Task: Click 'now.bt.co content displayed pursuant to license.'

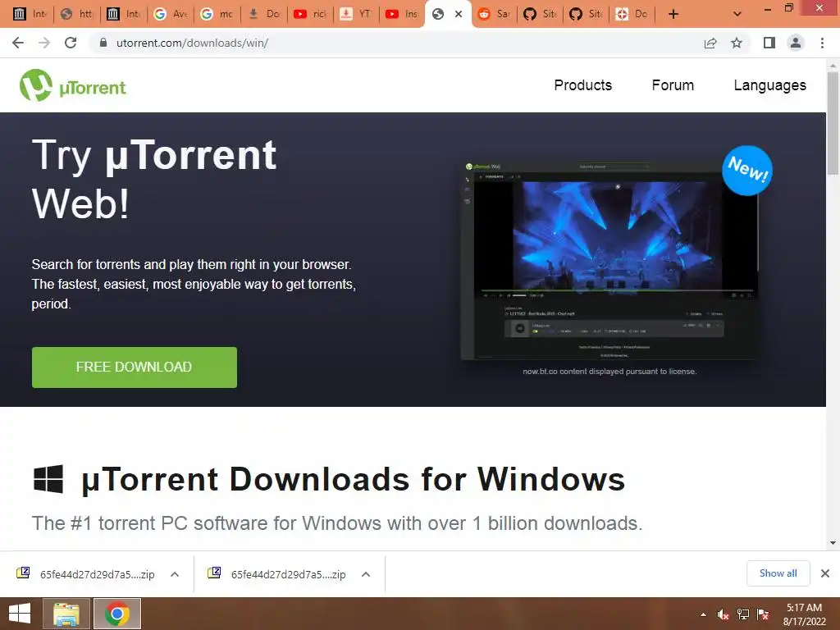Action: pyautogui.click(x=609, y=372)
